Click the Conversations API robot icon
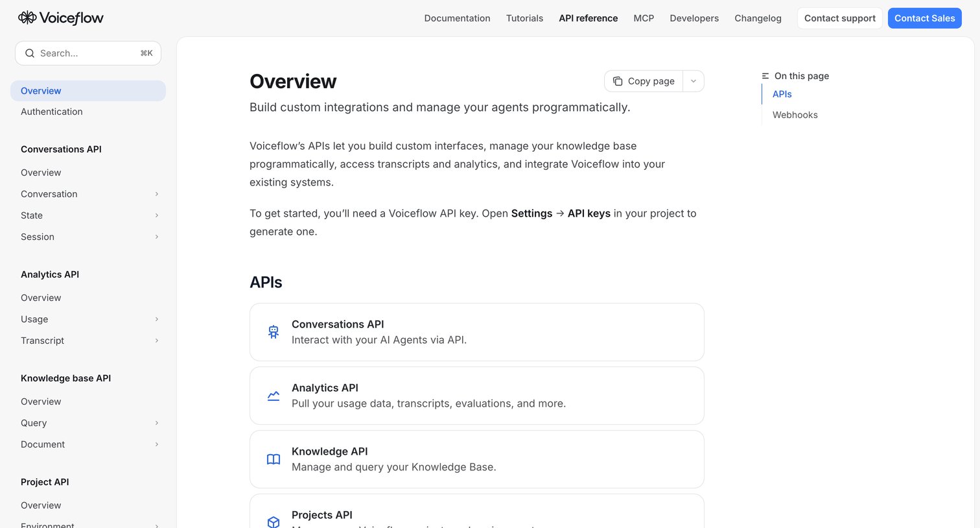Screen dimensions: 980x528 274,332
